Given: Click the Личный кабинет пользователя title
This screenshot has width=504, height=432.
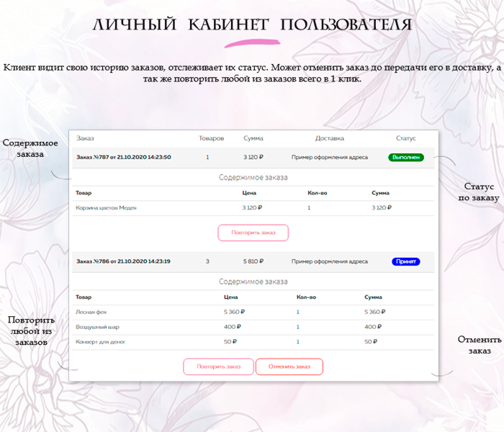Looking at the screenshot, I should pos(252,25).
